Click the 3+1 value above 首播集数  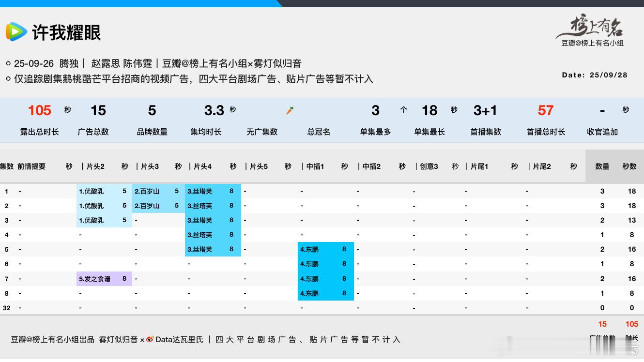[485, 110]
